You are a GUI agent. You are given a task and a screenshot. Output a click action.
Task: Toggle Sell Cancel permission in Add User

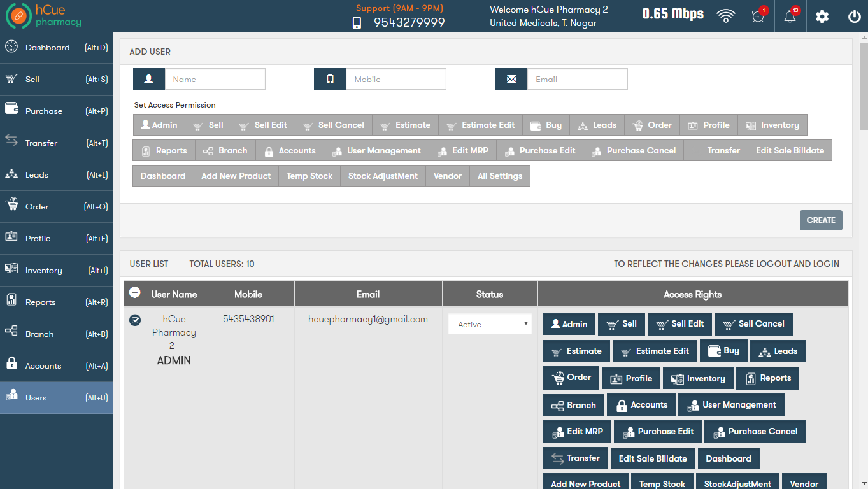(x=334, y=125)
